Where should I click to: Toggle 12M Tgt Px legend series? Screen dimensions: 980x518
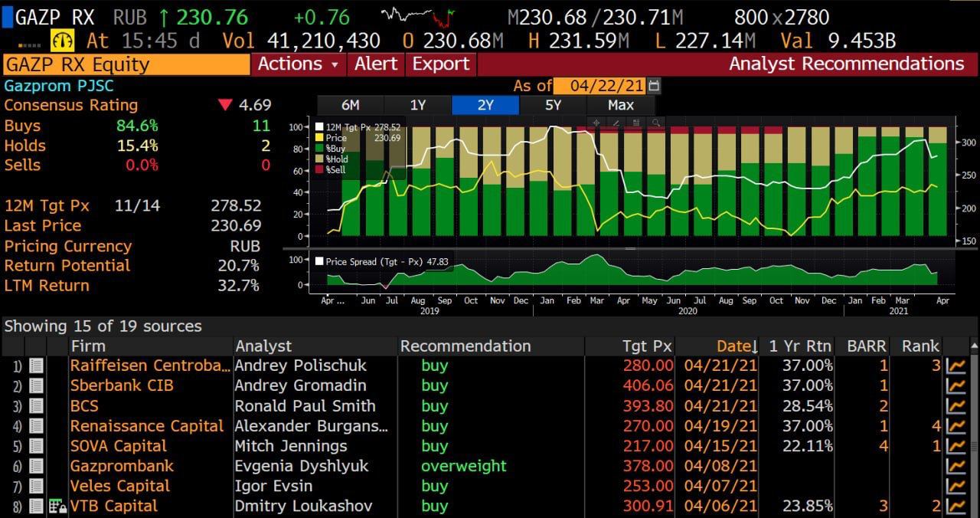(x=358, y=127)
